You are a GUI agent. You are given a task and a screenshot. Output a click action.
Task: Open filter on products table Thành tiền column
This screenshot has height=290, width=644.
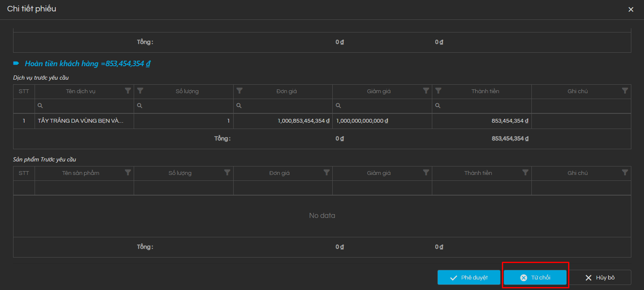525,172
